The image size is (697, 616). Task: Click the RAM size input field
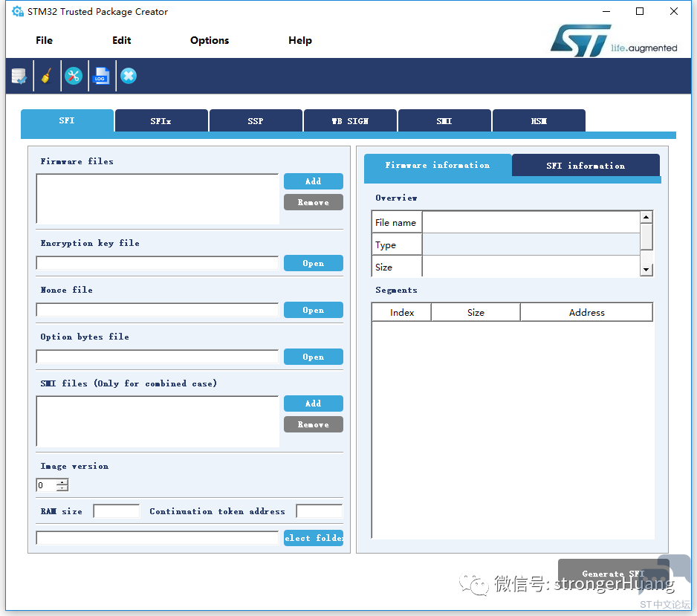pos(116,511)
